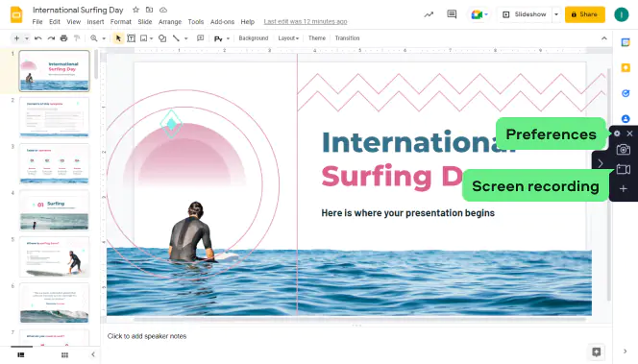The width and height of the screenshot is (638, 364).
Task: Start a Google Meet call
Action: [477, 14]
